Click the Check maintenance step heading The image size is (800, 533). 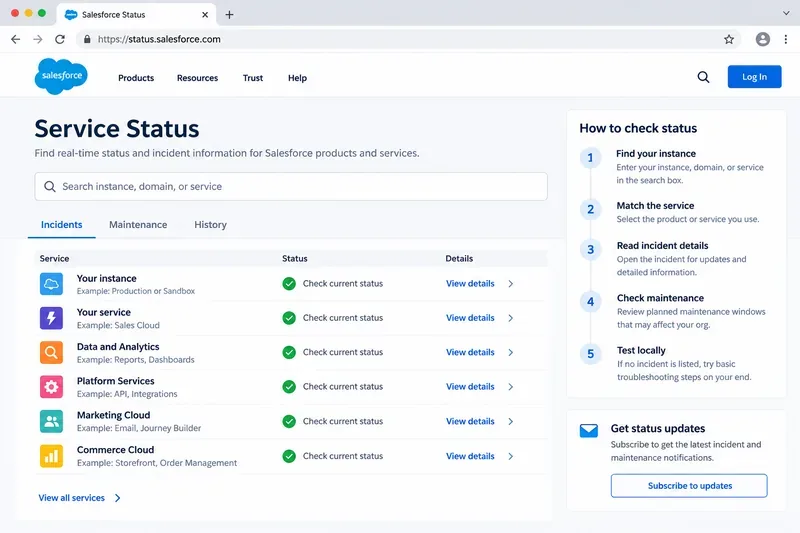661,298
